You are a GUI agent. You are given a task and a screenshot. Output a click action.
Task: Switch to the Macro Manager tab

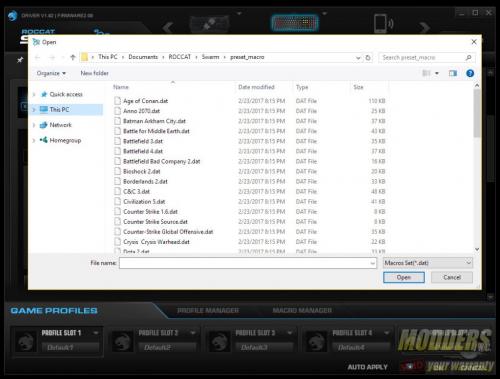coord(302,311)
